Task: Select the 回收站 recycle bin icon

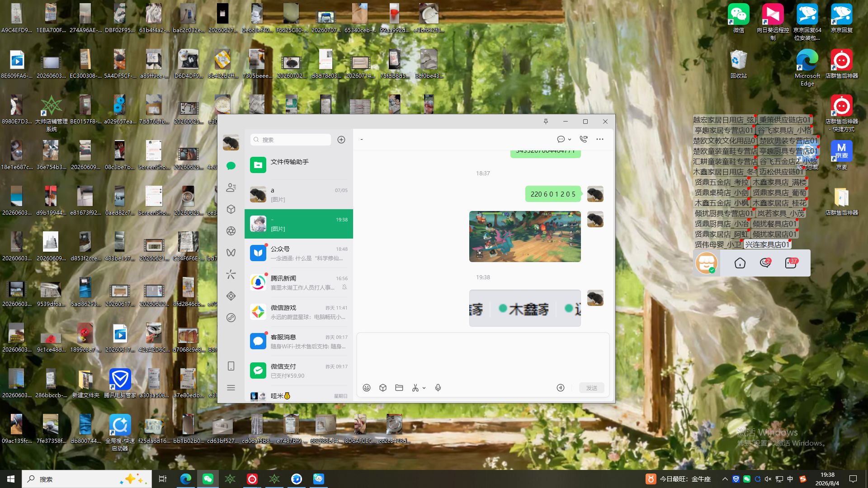Action: click(739, 64)
